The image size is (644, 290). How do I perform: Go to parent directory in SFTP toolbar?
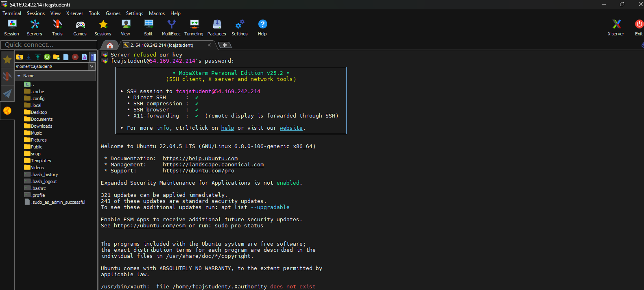pyautogui.click(x=20, y=57)
